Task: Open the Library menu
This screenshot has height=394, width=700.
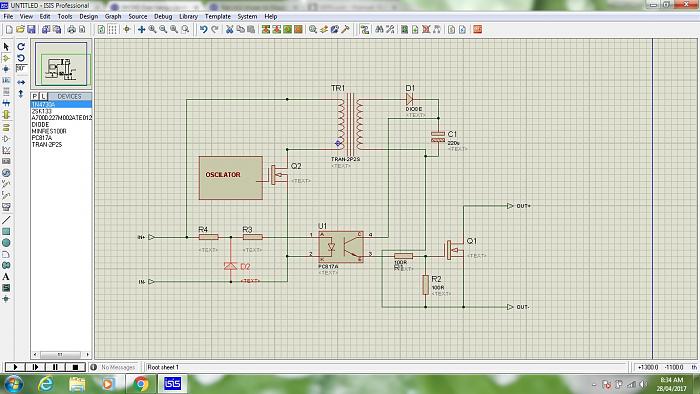Action: [x=188, y=17]
